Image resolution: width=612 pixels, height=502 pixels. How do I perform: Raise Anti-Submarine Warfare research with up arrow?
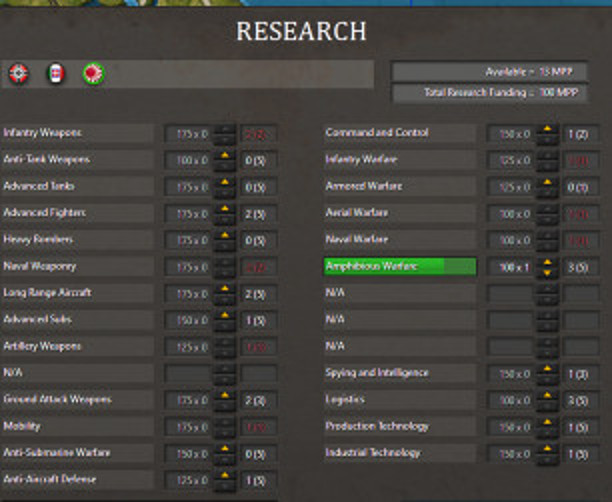click(225, 449)
